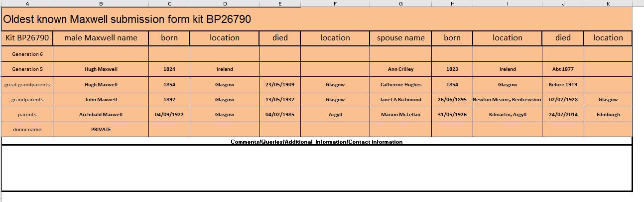Click the 'John Maxwell' name cell

click(101, 100)
